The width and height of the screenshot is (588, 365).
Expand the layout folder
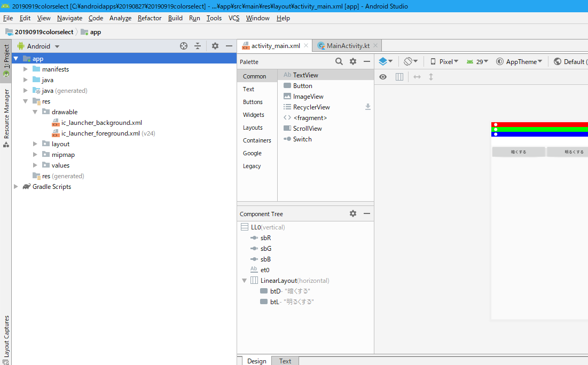35,144
